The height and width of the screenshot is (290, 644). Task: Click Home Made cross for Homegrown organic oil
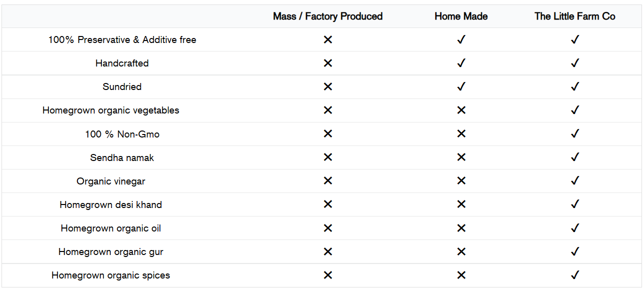(461, 228)
